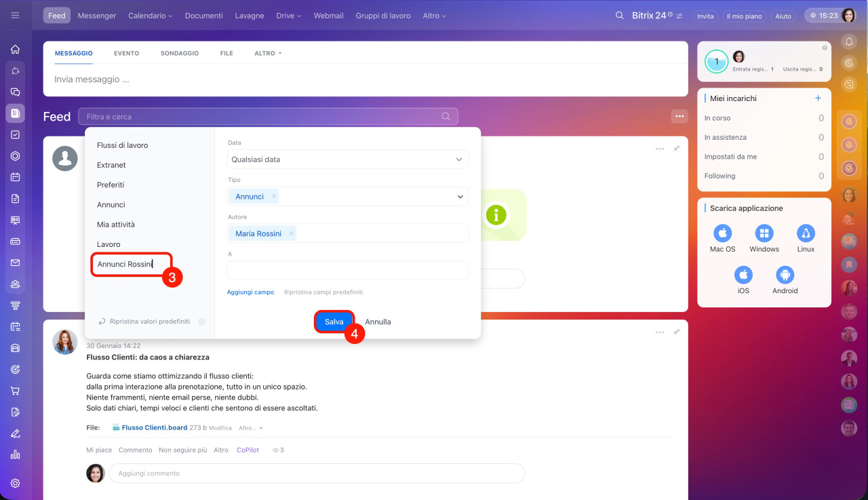Remove the Annunci tag from Tipo
The width and height of the screenshot is (868, 500).
click(274, 196)
